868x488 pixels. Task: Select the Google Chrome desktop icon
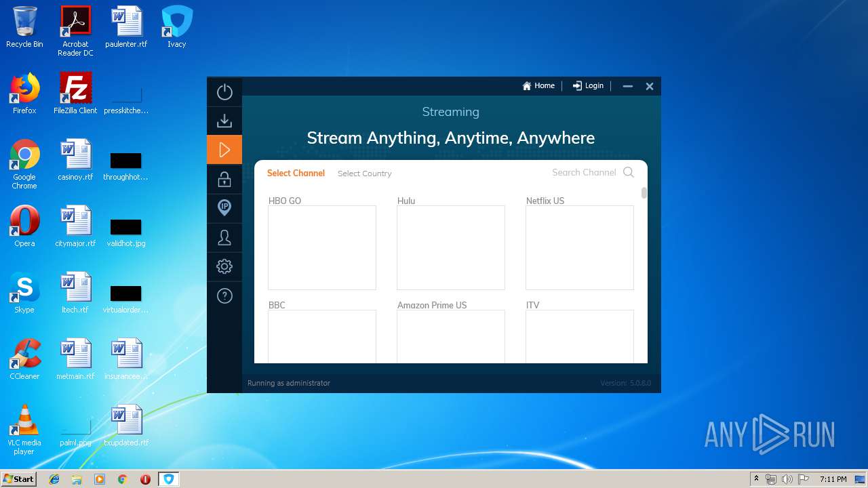[24, 165]
